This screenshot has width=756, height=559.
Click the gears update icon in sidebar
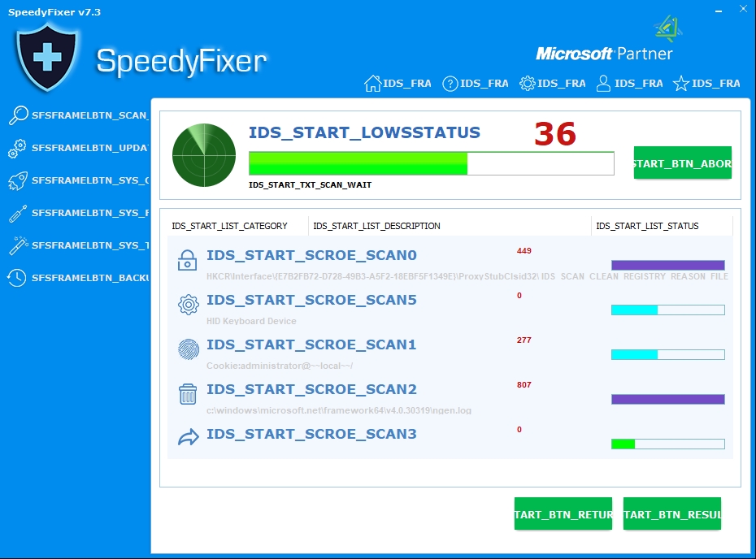[x=17, y=149]
